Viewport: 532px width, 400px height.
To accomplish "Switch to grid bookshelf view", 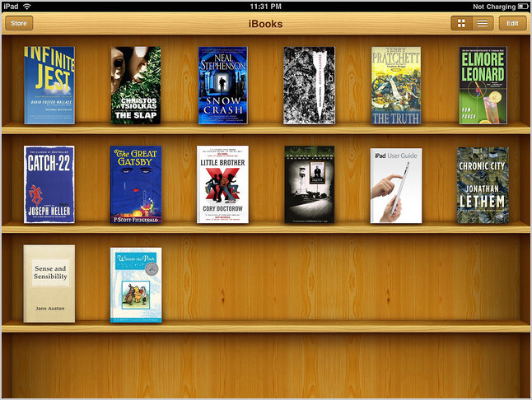I will pos(461,23).
